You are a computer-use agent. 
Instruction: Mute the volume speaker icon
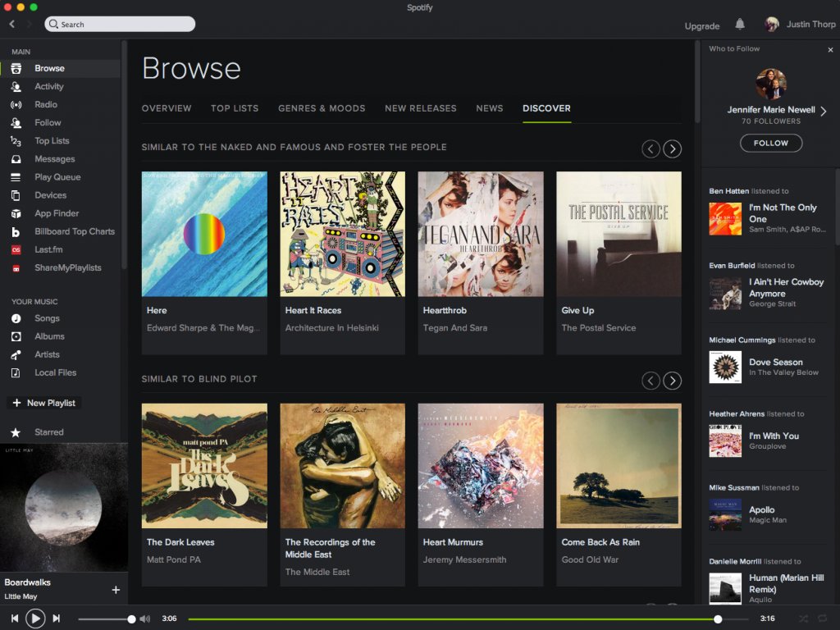pyautogui.click(x=144, y=619)
